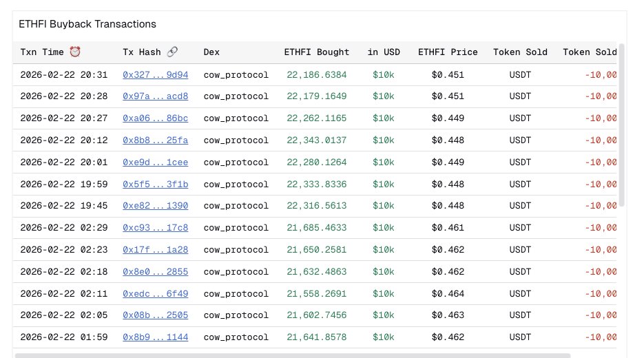Click the timestamp 2026-02-22 20:12
This screenshot has height=358, width=644.
pyautogui.click(x=63, y=140)
